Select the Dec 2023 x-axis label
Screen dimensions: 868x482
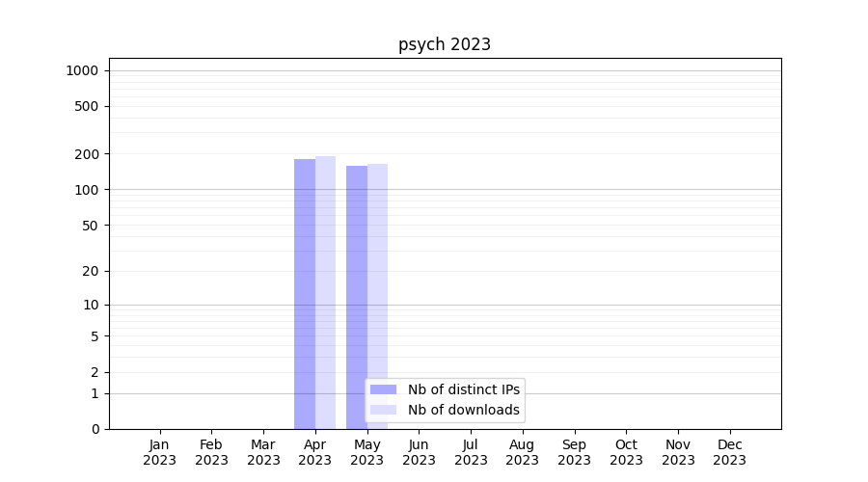coord(729,452)
